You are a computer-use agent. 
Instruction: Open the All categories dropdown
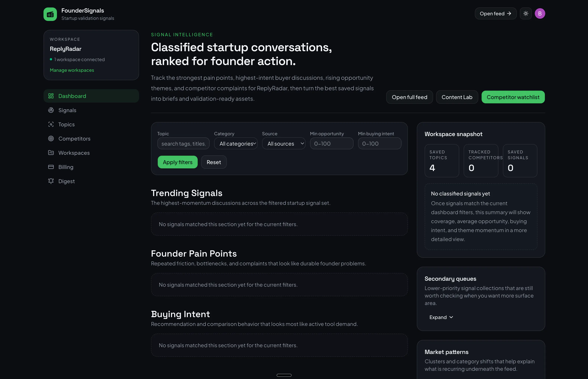[236, 144]
